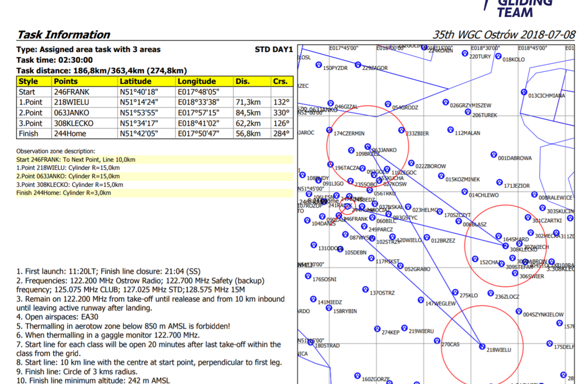This screenshot has height=384, width=588.
Task: Select the 218WIELU cell in task table
Action: click(71, 102)
